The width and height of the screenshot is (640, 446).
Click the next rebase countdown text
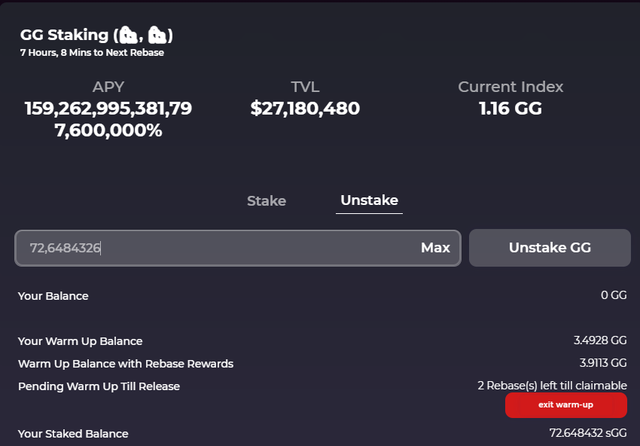click(92, 53)
